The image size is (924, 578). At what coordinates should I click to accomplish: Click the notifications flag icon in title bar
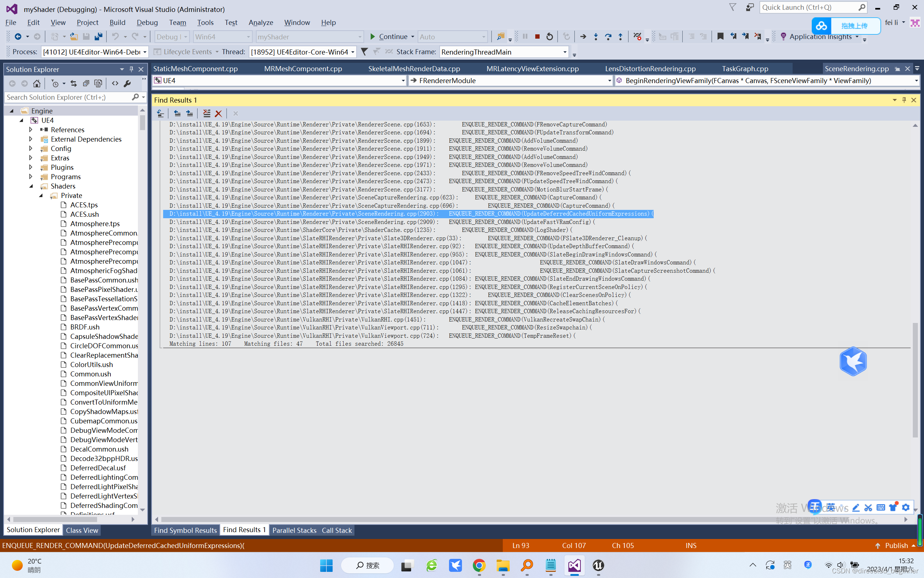pos(733,7)
